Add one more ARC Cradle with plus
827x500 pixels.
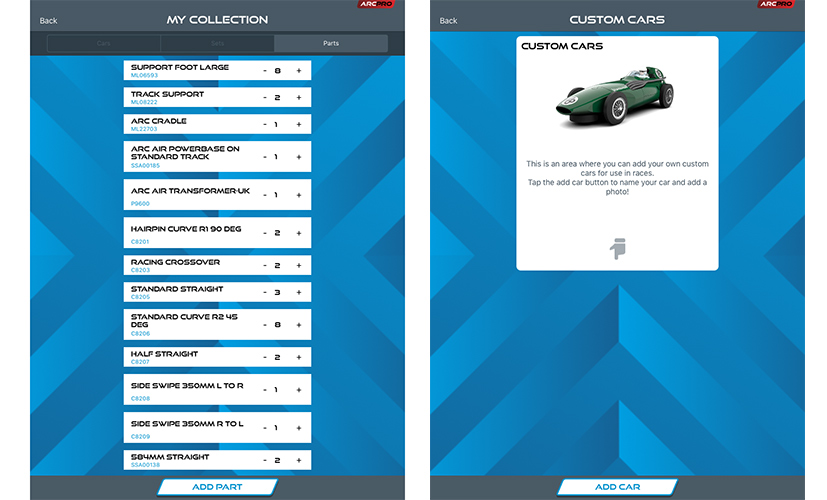pyautogui.click(x=299, y=124)
